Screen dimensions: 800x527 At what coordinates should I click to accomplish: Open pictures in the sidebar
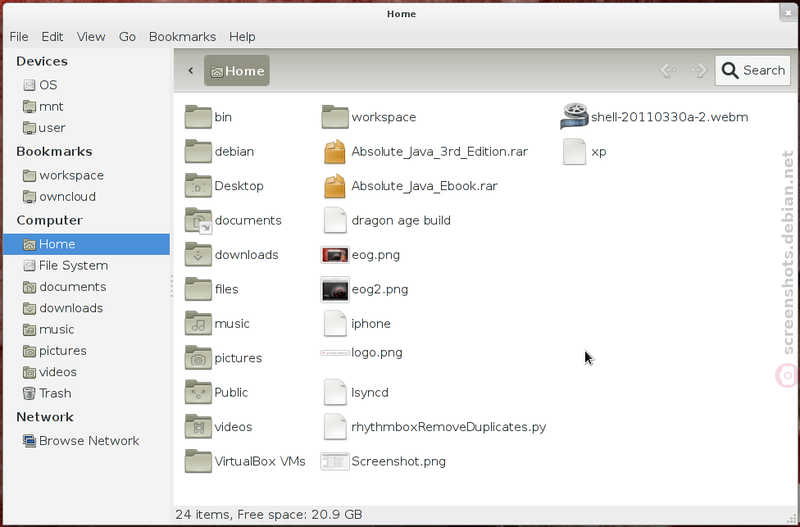click(x=86, y=350)
